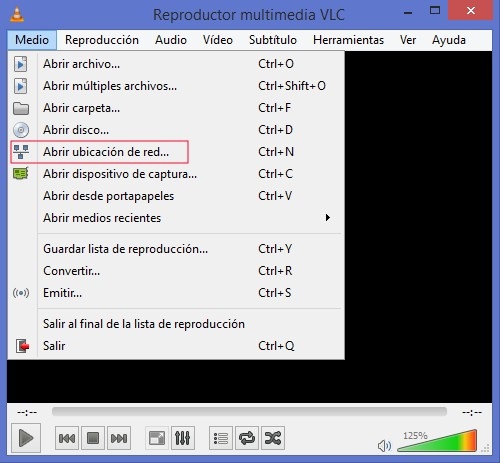Toggle shuffle random playback
The height and width of the screenshot is (463, 500).
[x=273, y=438]
